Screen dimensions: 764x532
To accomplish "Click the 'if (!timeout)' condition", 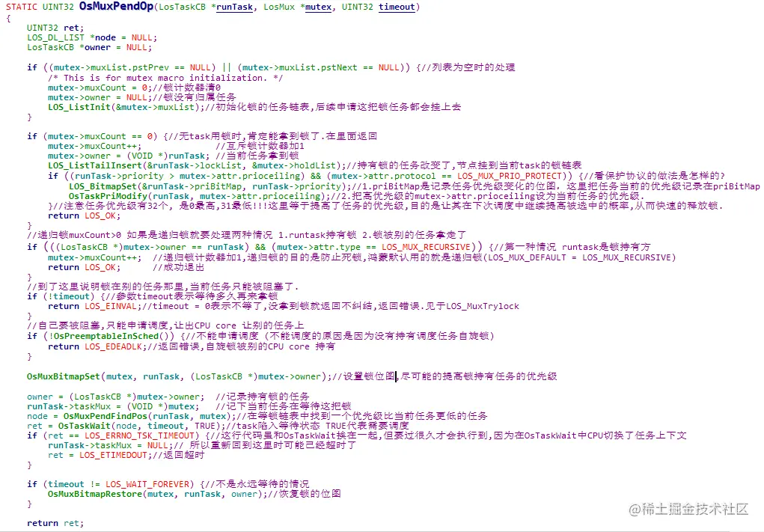I will pyautogui.click(x=61, y=296).
